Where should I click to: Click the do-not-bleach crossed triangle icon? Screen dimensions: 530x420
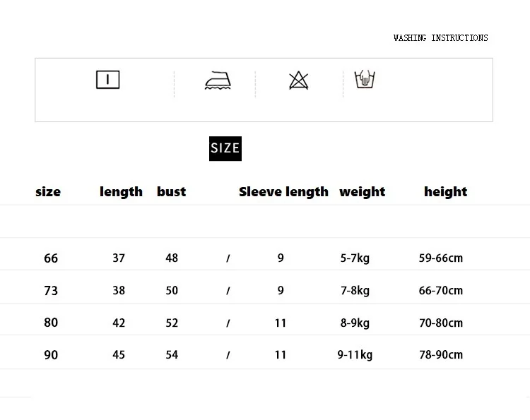pos(298,80)
